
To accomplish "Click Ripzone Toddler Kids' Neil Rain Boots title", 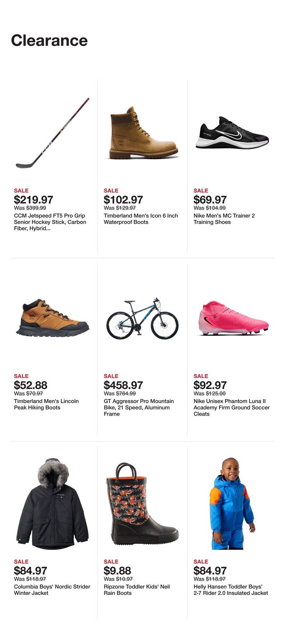I will tap(137, 590).
